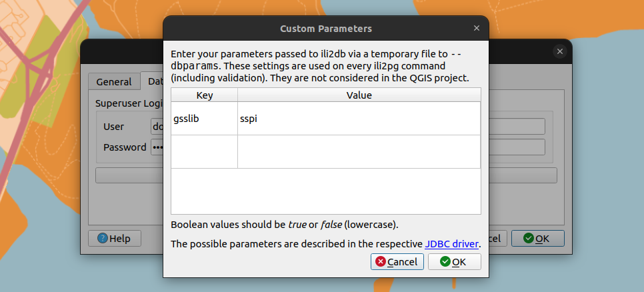The image size is (644, 292).
Task: Click the Help button with question icon
Action: pyautogui.click(x=114, y=238)
